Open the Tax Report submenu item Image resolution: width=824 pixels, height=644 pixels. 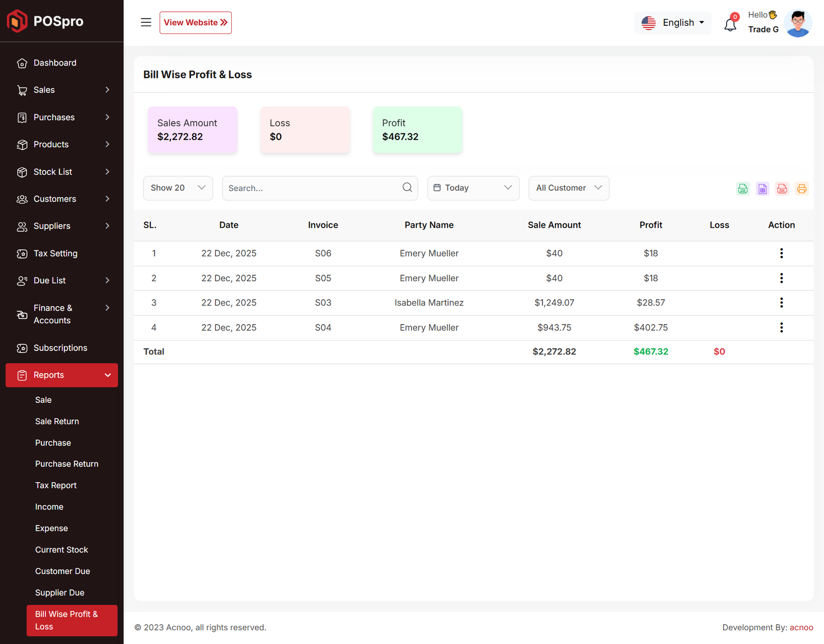click(x=56, y=485)
